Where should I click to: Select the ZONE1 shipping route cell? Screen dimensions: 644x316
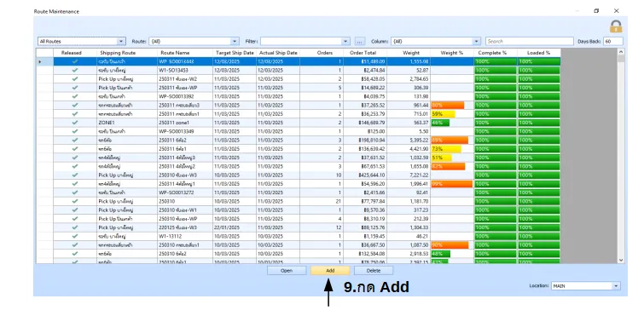point(127,123)
